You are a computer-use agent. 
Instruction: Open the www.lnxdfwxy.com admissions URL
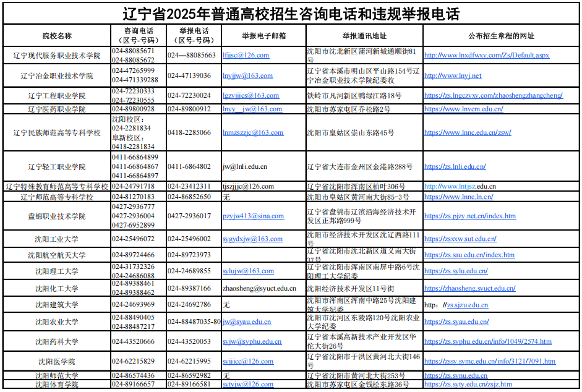coord(487,55)
